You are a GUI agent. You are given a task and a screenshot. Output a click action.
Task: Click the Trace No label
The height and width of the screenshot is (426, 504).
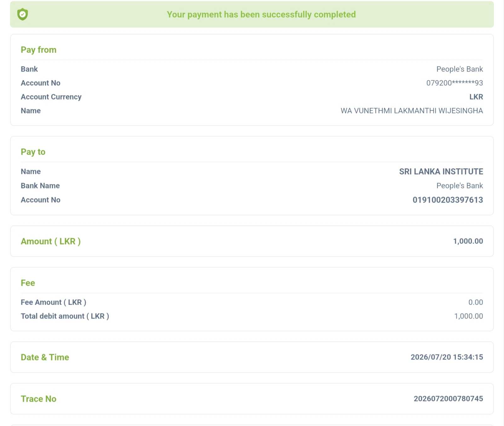tap(38, 399)
